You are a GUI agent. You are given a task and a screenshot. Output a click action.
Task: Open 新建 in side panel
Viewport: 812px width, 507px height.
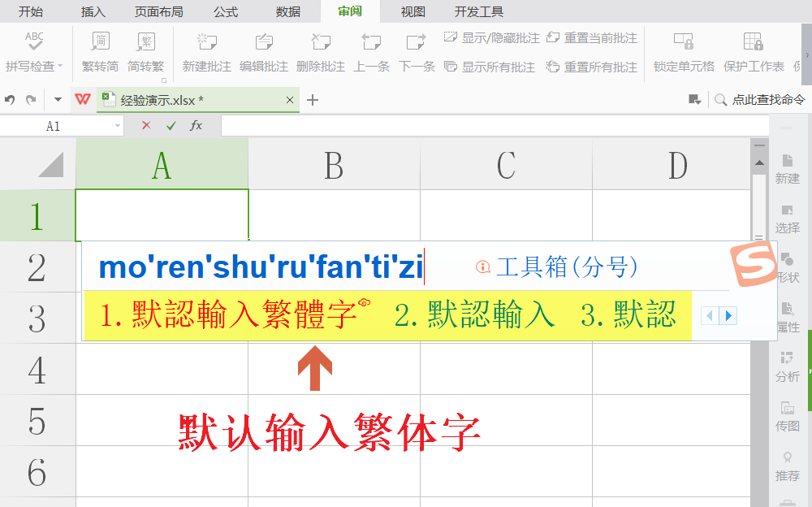coord(787,169)
